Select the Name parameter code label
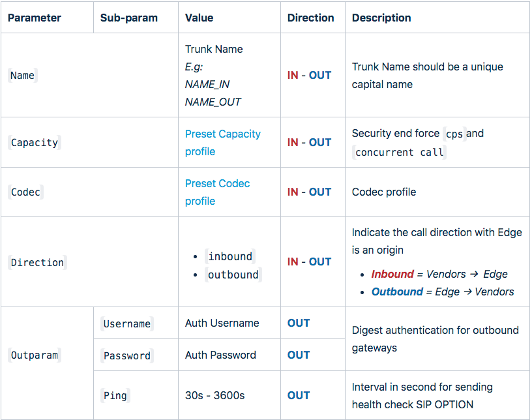532x420 pixels. pyautogui.click(x=22, y=75)
